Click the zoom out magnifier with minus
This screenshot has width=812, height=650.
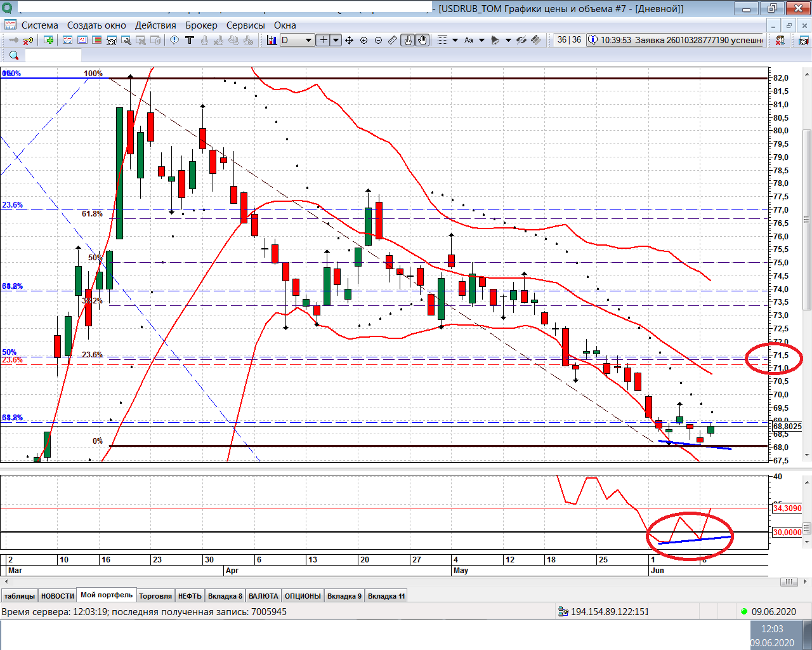378,40
